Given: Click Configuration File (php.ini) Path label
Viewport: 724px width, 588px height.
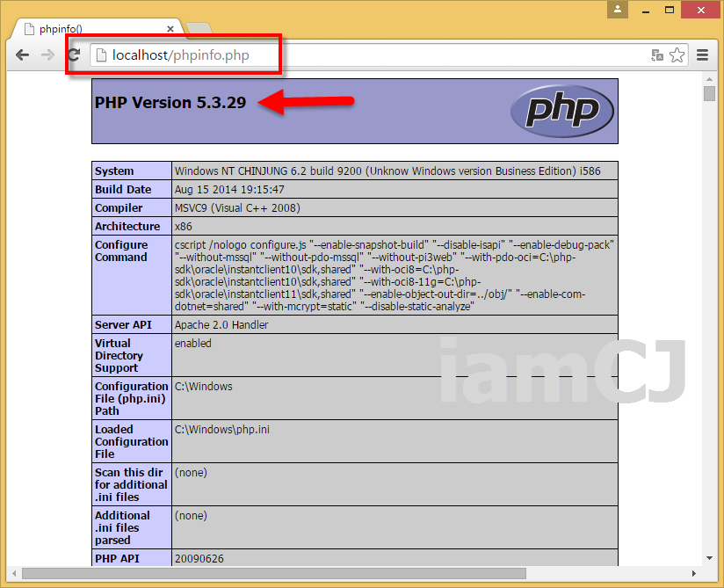Looking at the screenshot, I should pos(132,399).
